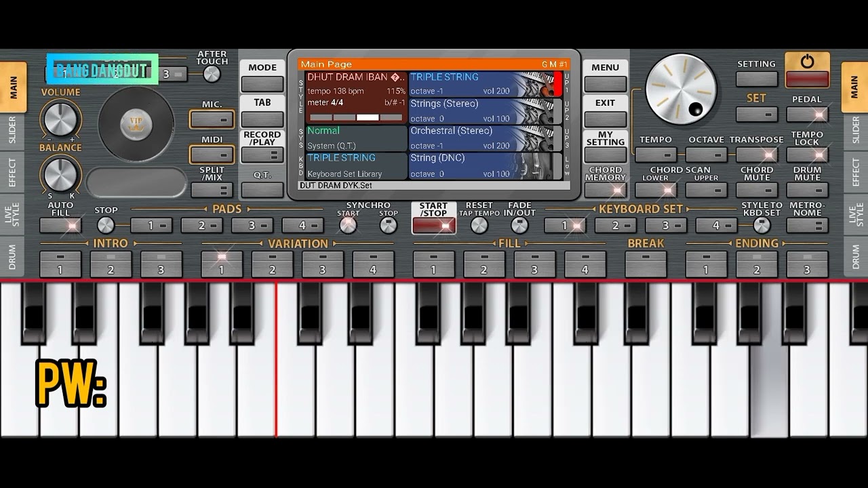Viewport: 868px width, 488px height.
Task: Select the Strings (Stereo) voice
Action: pos(486,112)
